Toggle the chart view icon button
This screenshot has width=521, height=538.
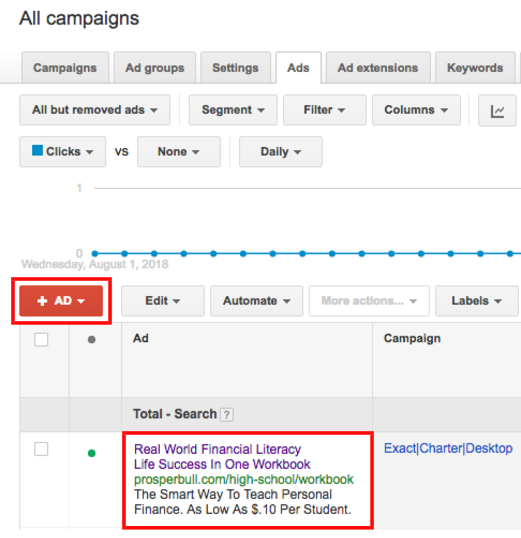point(497,110)
